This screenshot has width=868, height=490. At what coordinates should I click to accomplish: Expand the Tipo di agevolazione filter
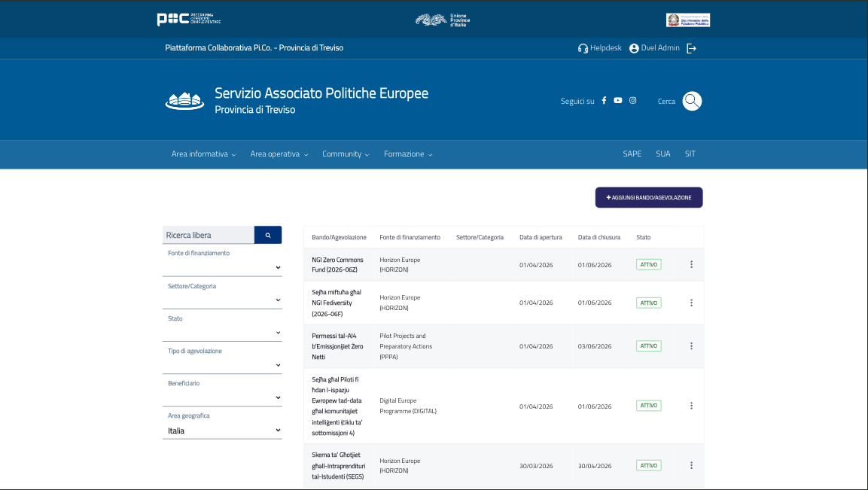point(278,364)
